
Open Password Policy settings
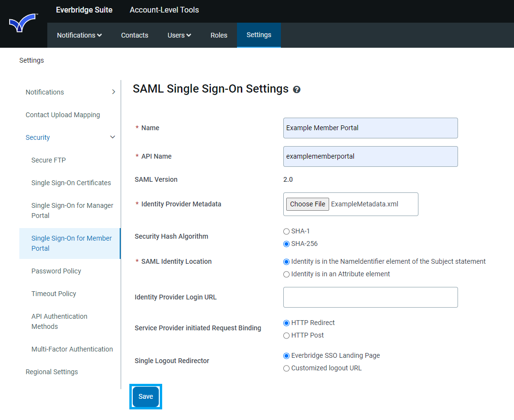tap(56, 271)
